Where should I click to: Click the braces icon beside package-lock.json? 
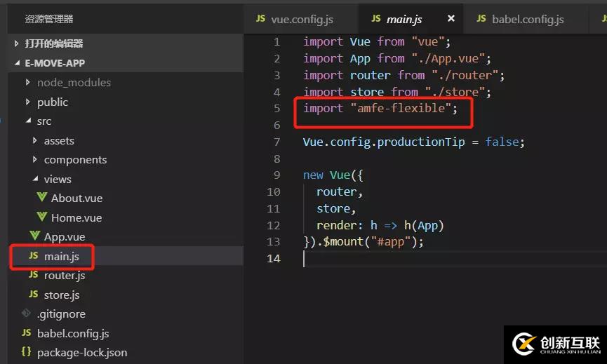pyautogui.click(x=27, y=351)
